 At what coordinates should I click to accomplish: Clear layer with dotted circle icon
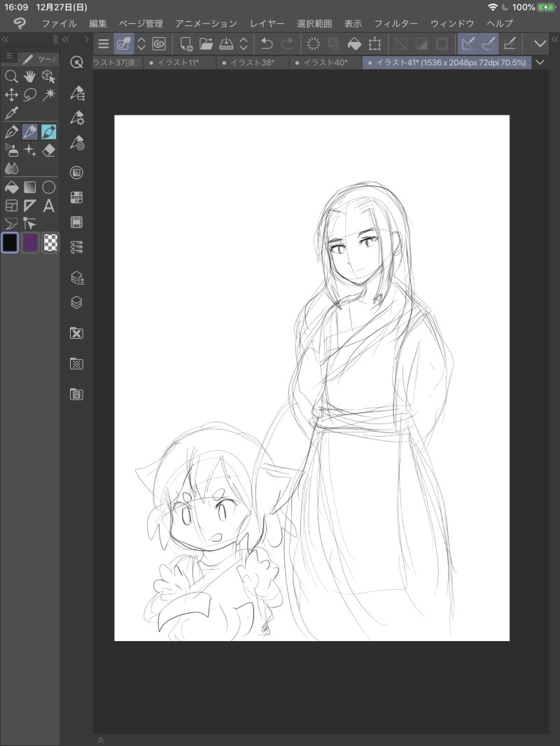[x=314, y=44]
